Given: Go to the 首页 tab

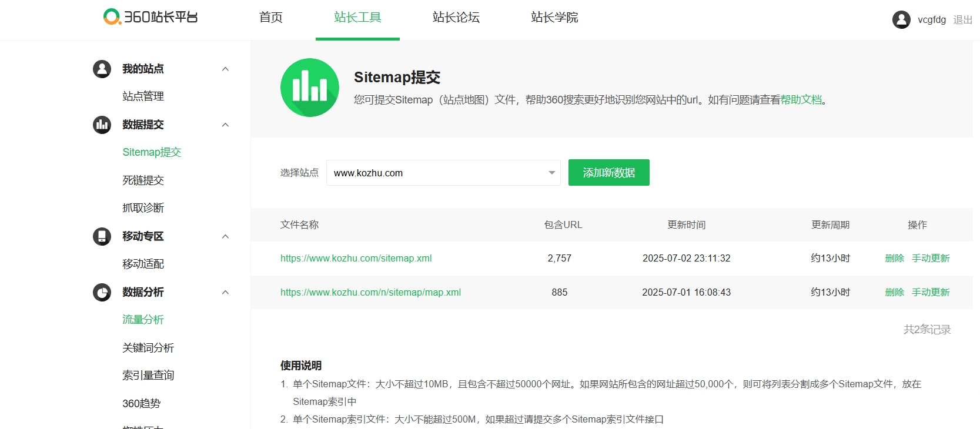Looking at the screenshot, I should point(270,18).
